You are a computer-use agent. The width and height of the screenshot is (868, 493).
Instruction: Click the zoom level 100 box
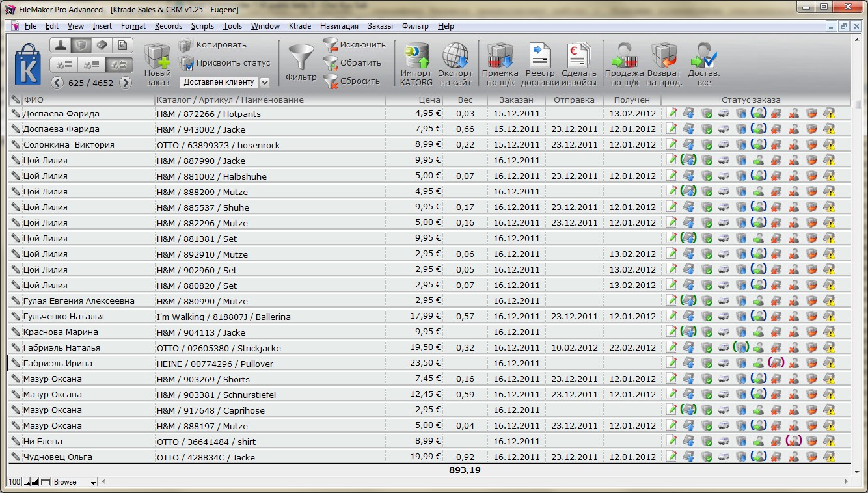(14, 482)
